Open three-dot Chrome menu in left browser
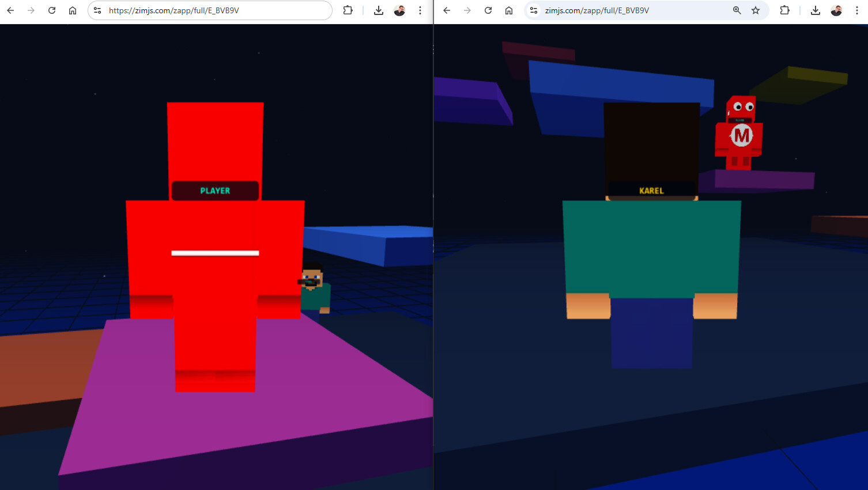 (x=420, y=10)
